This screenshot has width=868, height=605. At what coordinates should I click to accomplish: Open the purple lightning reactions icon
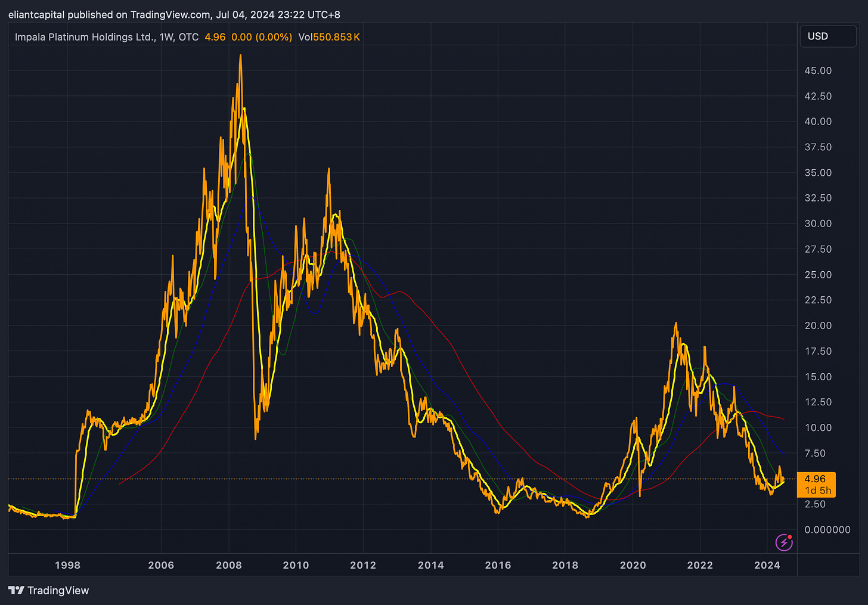tap(785, 542)
